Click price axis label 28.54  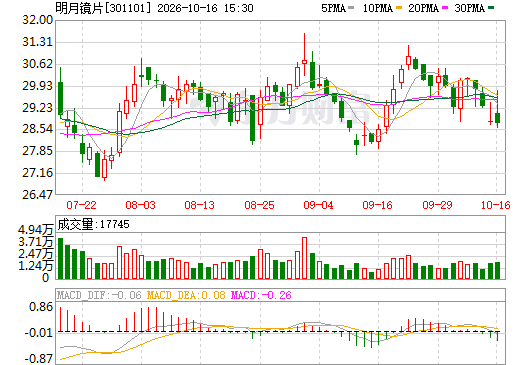37,129
